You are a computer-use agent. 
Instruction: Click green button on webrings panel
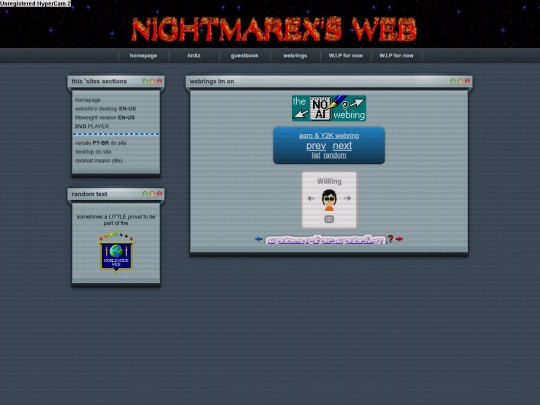pos(453,81)
